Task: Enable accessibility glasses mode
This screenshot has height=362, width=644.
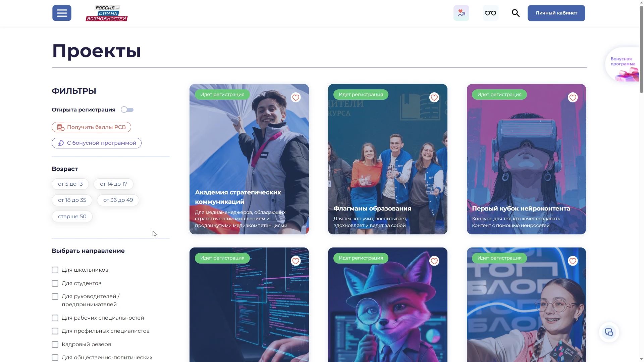Action: pyautogui.click(x=490, y=13)
